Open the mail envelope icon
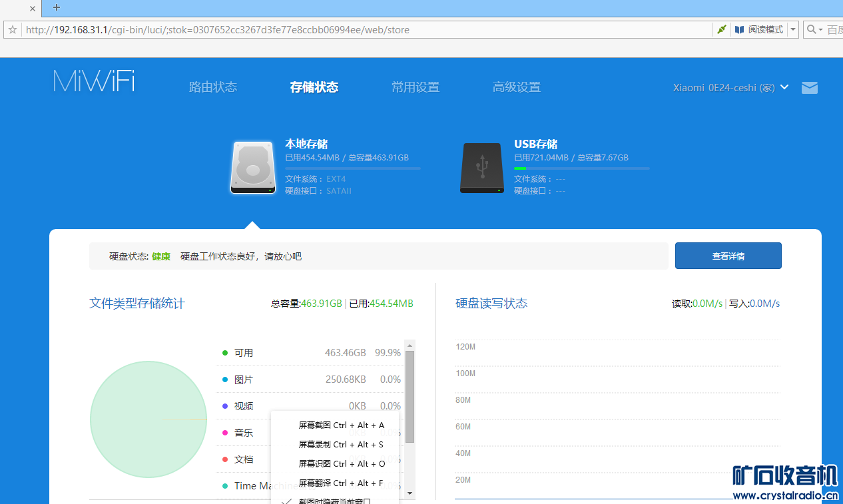This screenshot has height=504, width=843. point(810,88)
